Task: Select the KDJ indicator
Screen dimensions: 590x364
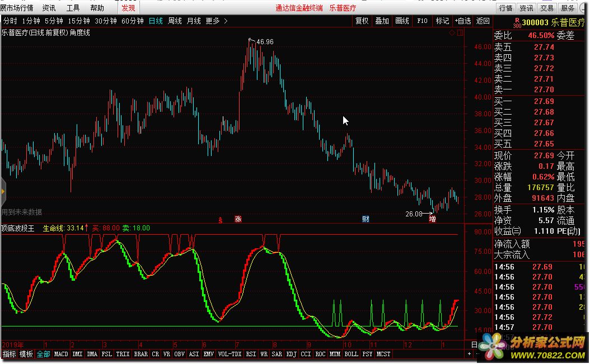Action: pos(291,354)
